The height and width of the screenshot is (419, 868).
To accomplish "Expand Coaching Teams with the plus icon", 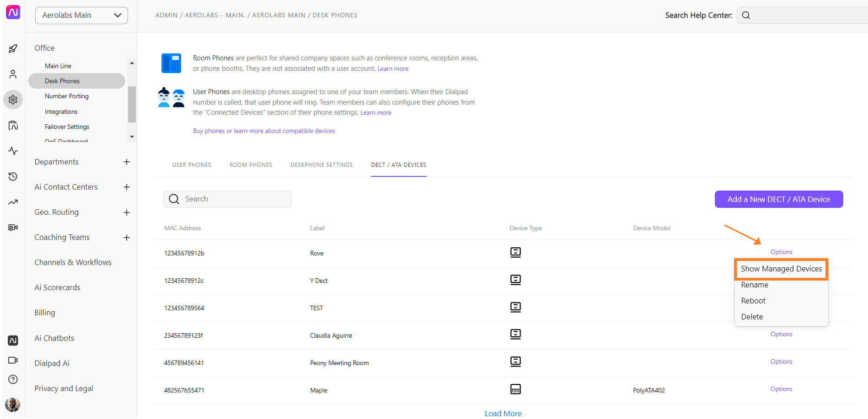I will 127,238.
